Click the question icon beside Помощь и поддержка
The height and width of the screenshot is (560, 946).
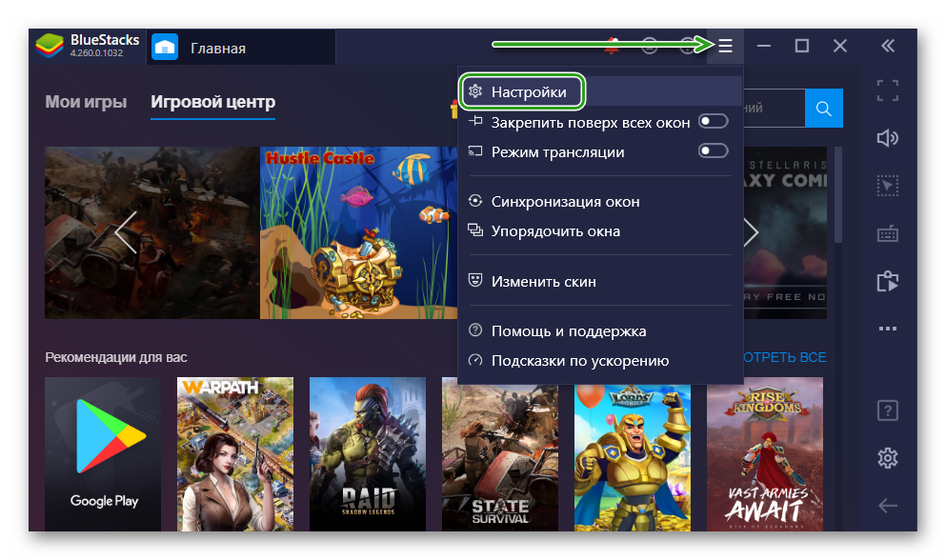pos(475,330)
